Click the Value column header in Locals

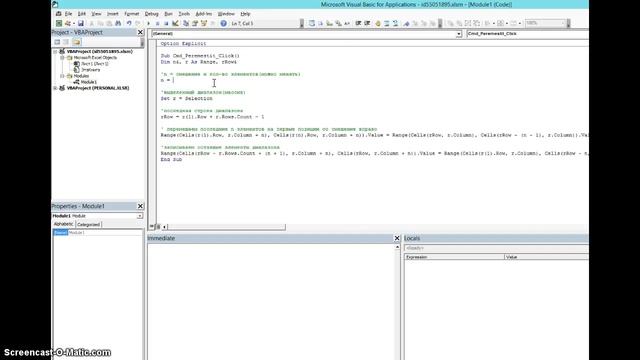tap(547, 257)
